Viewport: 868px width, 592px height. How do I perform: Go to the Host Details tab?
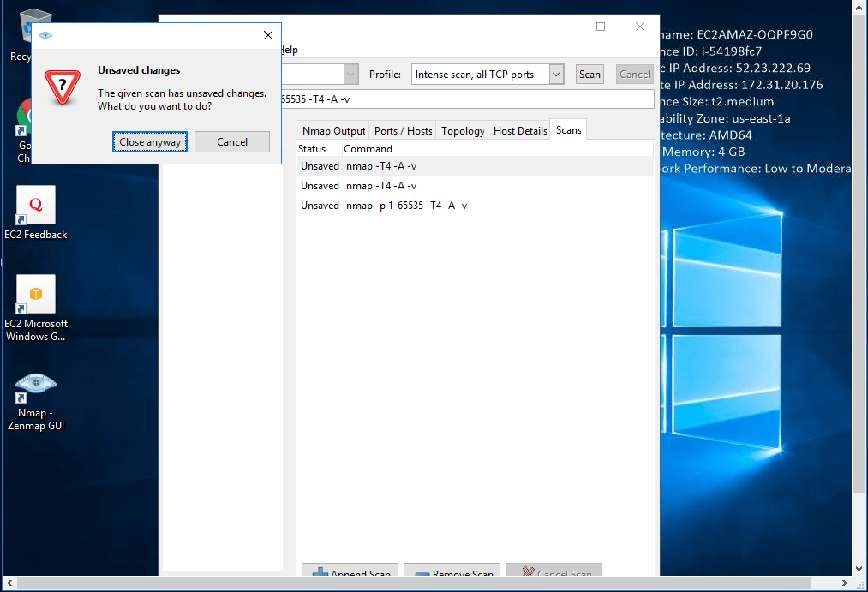[520, 131]
